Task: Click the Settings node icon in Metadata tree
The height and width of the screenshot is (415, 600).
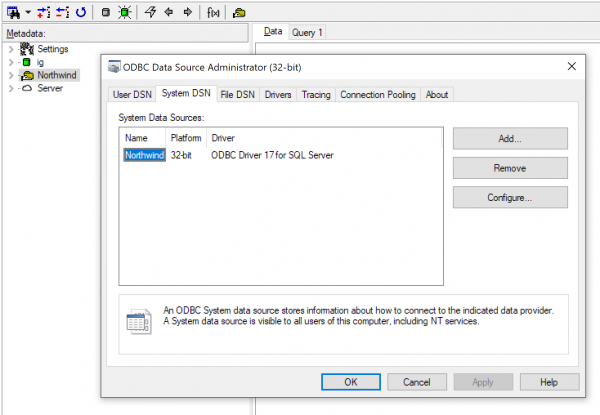Action: (x=27, y=49)
